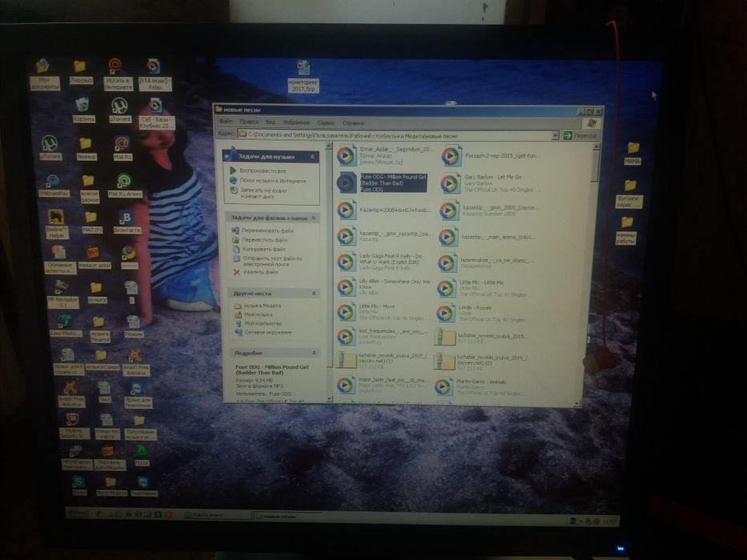Collapse the Задачи для файлов и папок panel
This screenshot has width=747, height=560.
coord(314,218)
